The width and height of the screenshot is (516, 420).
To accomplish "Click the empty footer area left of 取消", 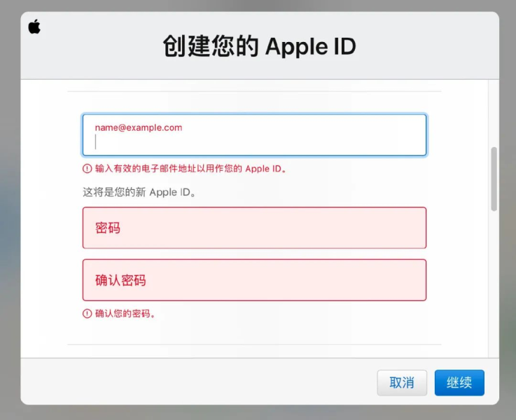I will [x=196, y=382].
